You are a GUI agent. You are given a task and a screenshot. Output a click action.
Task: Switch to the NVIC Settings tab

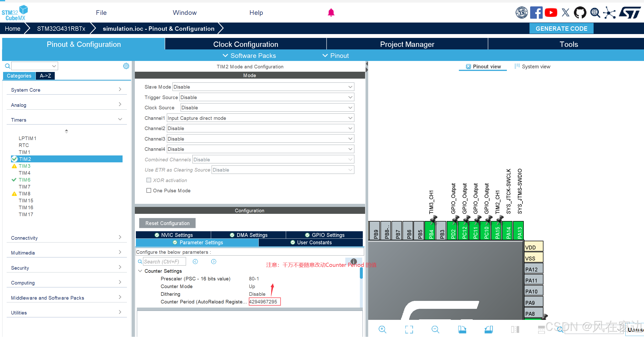click(x=174, y=235)
